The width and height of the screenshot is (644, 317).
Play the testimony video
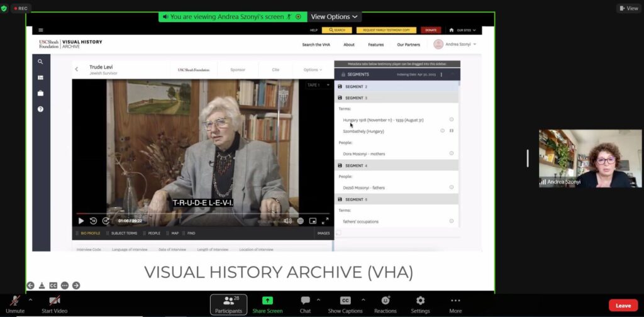click(81, 221)
